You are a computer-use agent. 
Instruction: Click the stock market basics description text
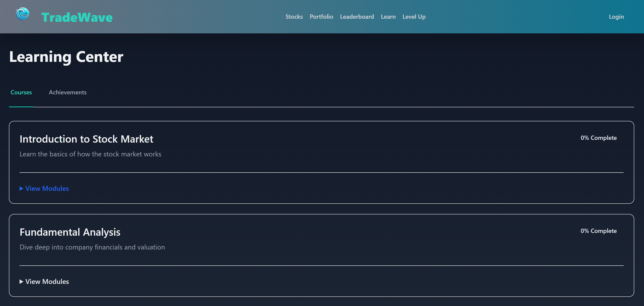(90, 154)
